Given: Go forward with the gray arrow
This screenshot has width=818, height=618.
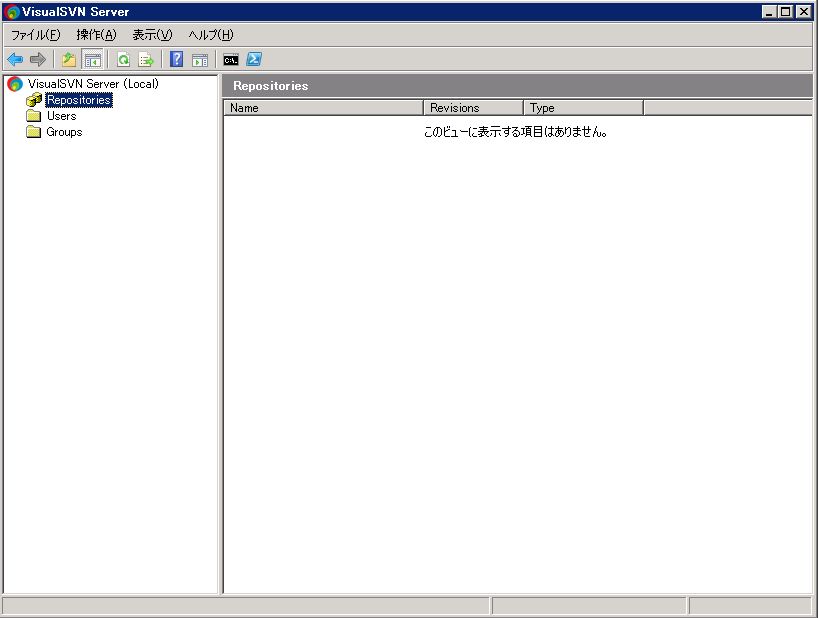Looking at the screenshot, I should pyautogui.click(x=38, y=59).
